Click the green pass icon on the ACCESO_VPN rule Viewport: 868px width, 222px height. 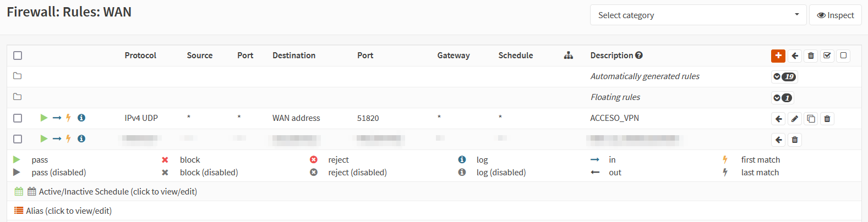pos(44,118)
